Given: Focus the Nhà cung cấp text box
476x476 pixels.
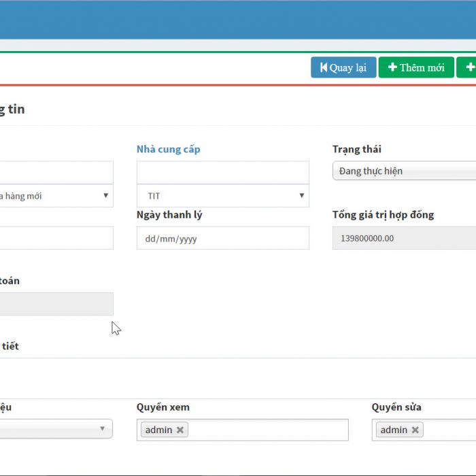Looking at the screenshot, I should pos(222,173).
